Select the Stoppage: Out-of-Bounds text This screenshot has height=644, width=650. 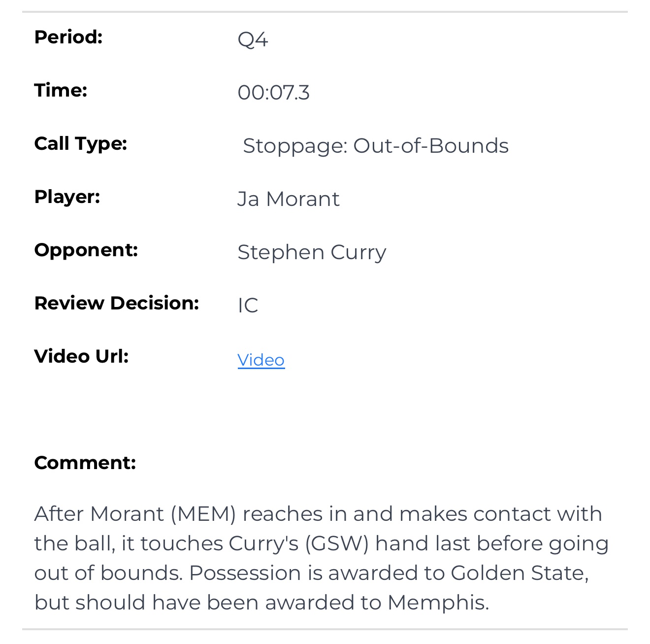375,146
